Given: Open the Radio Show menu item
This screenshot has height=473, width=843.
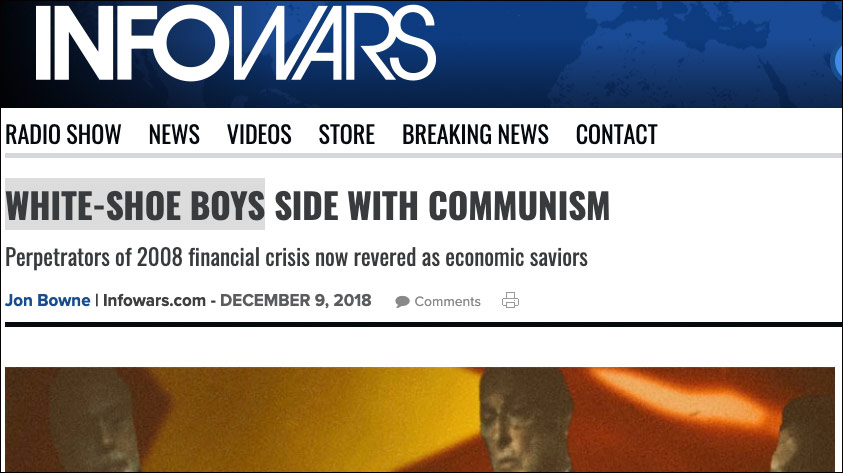Looking at the screenshot, I should [x=63, y=134].
